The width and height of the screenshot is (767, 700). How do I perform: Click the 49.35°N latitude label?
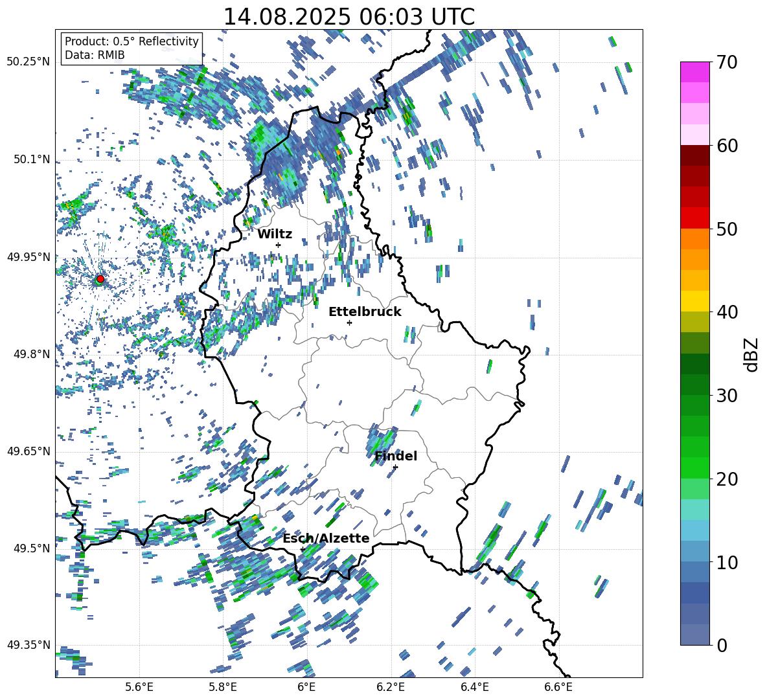click(x=29, y=645)
